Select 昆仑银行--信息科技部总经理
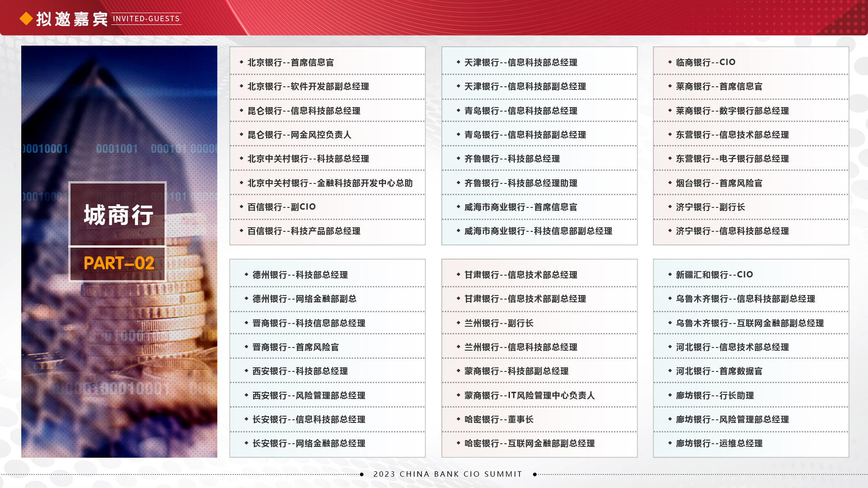Image resolution: width=868 pixels, height=488 pixels. [304, 111]
